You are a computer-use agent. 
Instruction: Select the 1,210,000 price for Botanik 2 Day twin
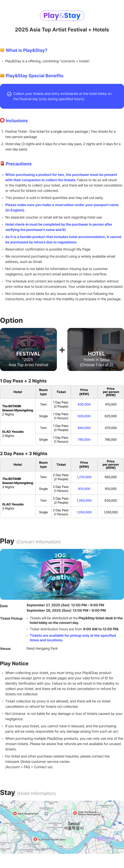84,477
